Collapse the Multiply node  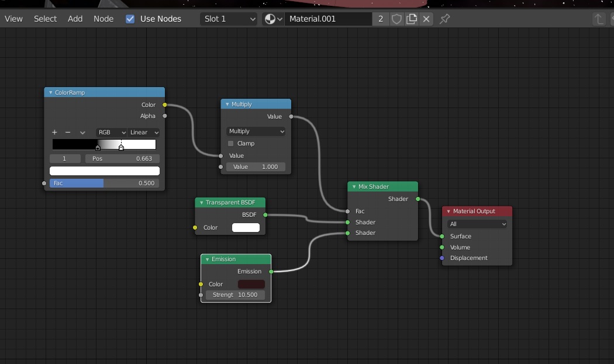click(227, 104)
